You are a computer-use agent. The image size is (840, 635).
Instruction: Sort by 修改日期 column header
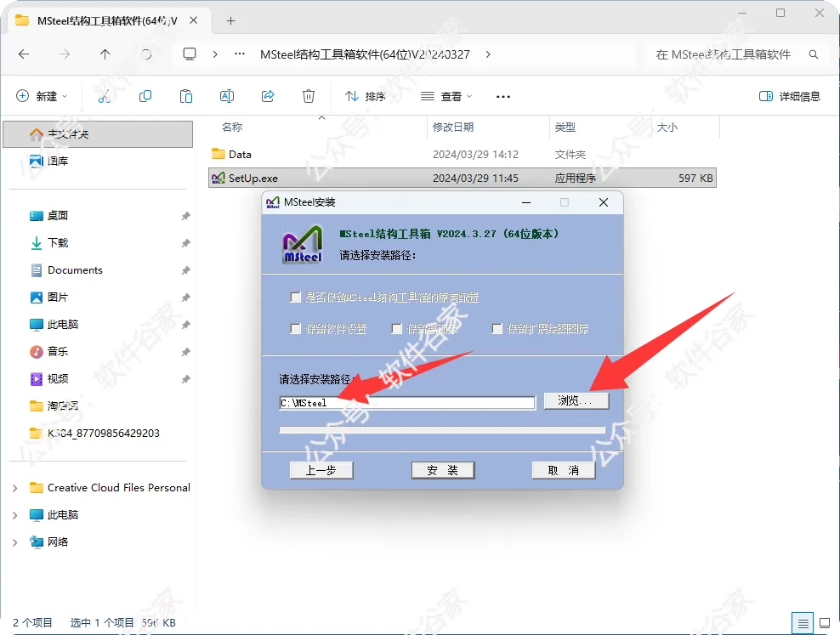point(453,128)
